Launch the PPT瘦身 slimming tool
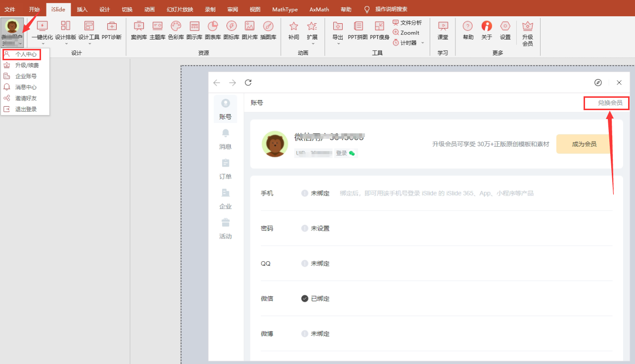Screen dimensions: 635x364 pos(379,30)
